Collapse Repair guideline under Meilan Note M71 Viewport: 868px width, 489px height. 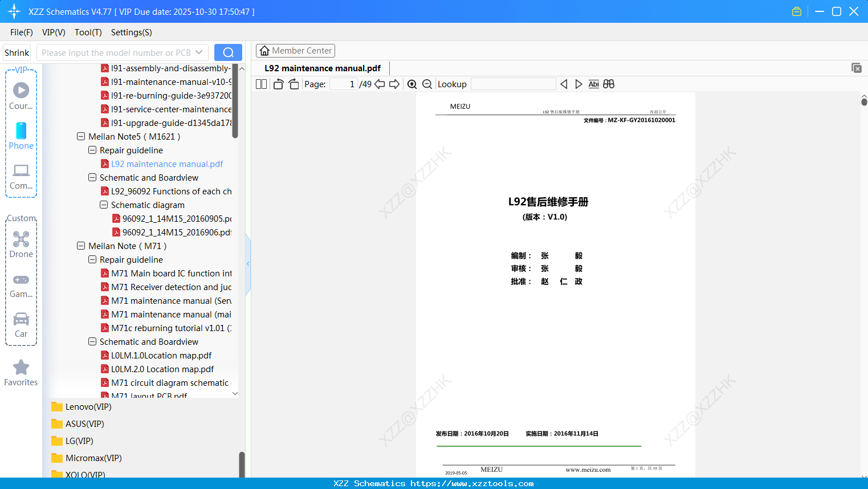click(92, 259)
